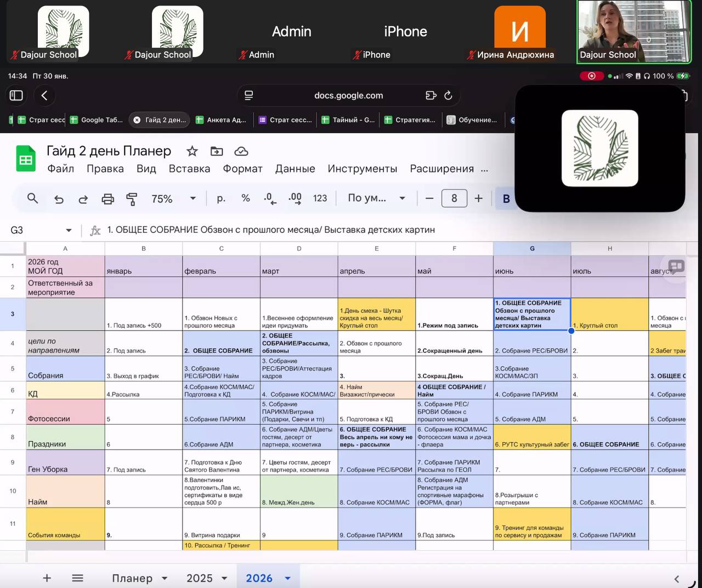Screen dimensions: 702x588
Task: Open the 2026 sheet tab menu arrow
Action: tap(288, 578)
